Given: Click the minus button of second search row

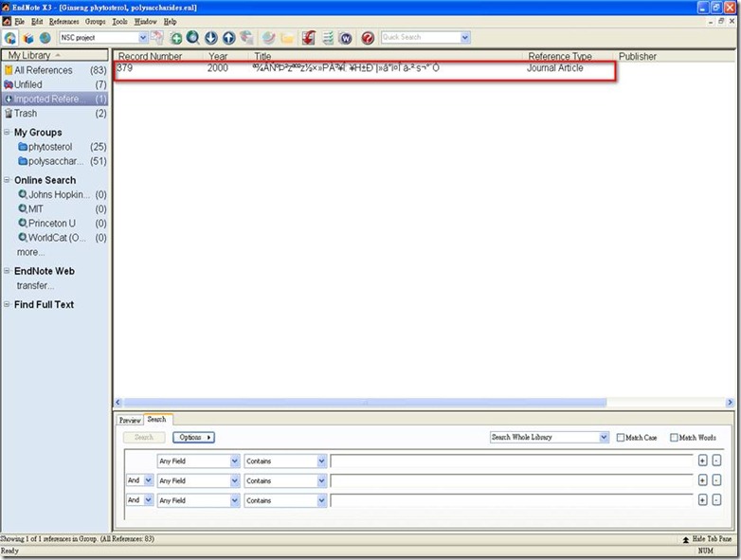Looking at the screenshot, I should tap(716, 480).
